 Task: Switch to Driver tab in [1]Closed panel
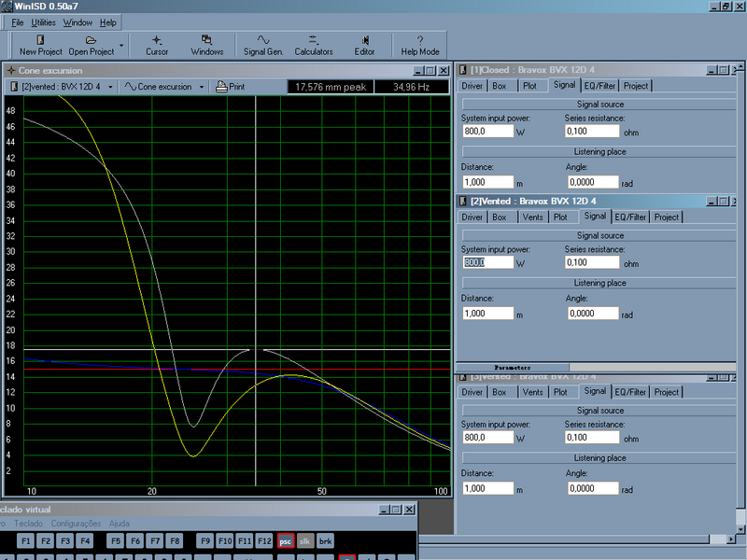click(472, 86)
